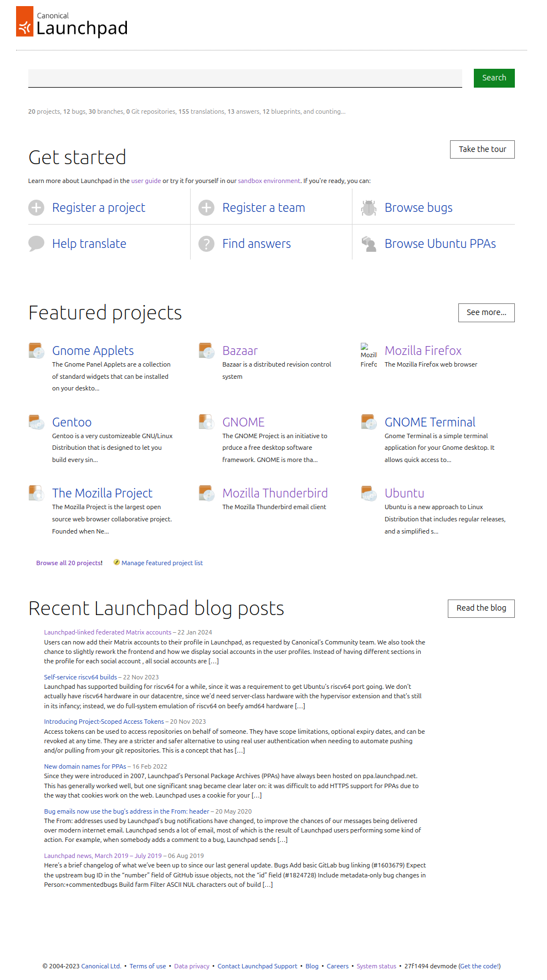Open Bug emails From header blog post
Screen dimensions: 547x980
coord(126,811)
